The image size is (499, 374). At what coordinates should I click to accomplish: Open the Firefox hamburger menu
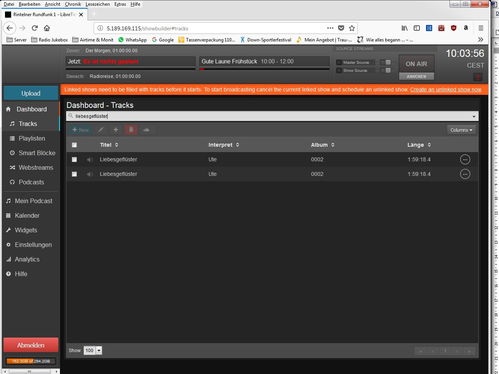pyautogui.click(x=481, y=28)
